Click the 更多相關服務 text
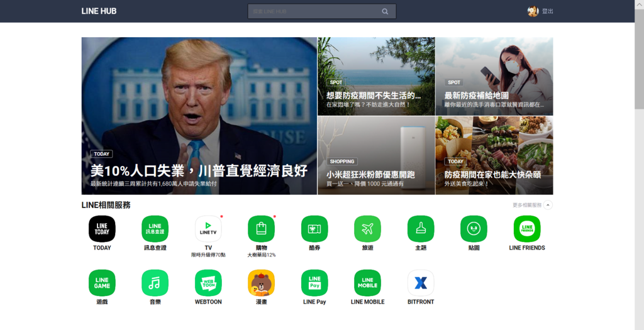644x330 pixels. (x=527, y=205)
